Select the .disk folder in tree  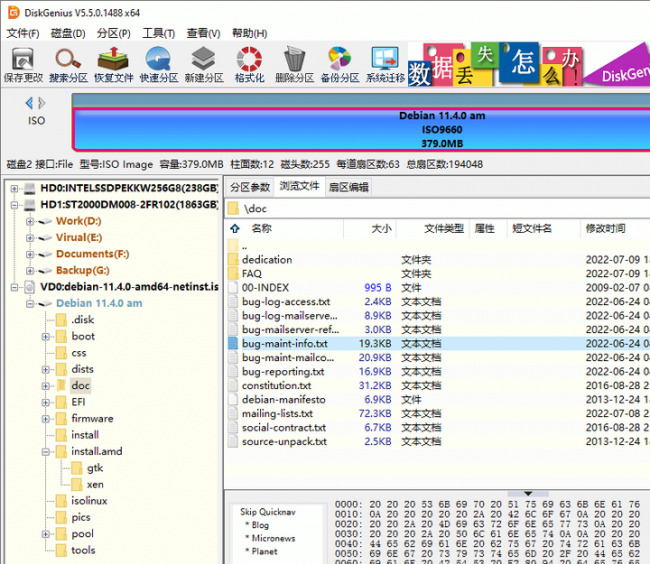point(82,320)
